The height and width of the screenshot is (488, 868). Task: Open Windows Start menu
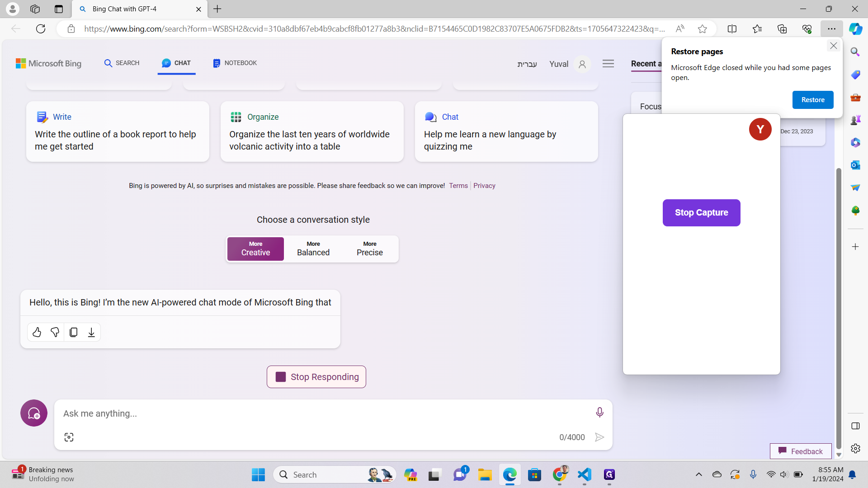click(258, 474)
